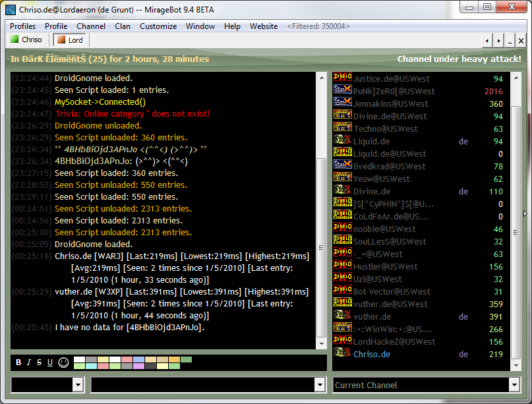The width and height of the screenshot is (532, 404).
Task: Click the StarCraft icon beside PuNk]ZeR0[@USWest
Action: click(343, 90)
